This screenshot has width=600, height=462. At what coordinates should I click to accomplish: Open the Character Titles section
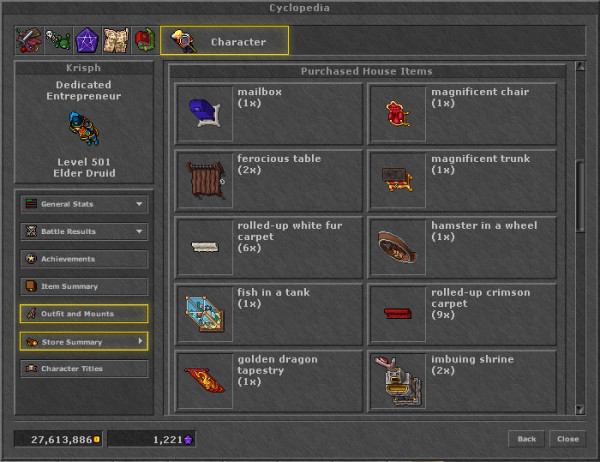click(x=84, y=369)
